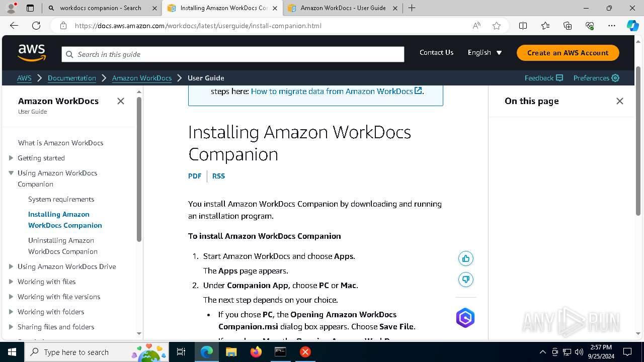
Task: Toggle Edge read aloud icon
Action: (476, 26)
